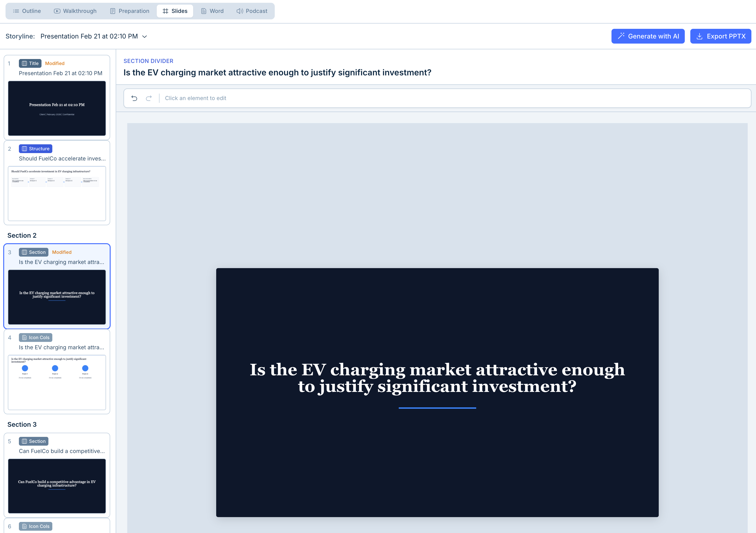
Task: Click the redo arrow icon
Action: coord(149,98)
